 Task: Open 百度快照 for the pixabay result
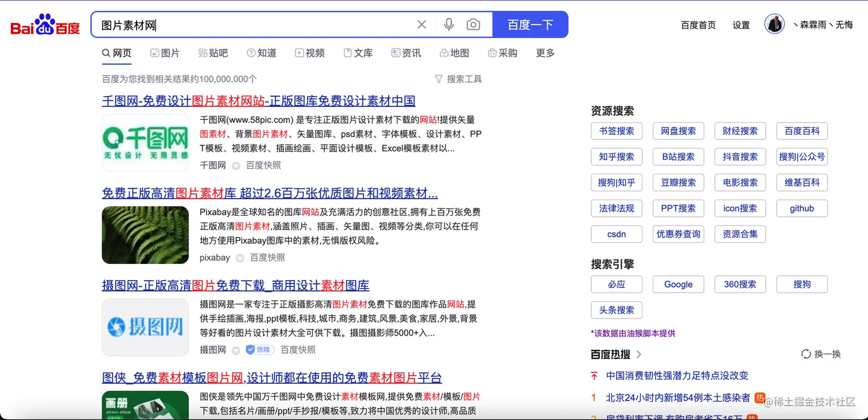(x=268, y=258)
